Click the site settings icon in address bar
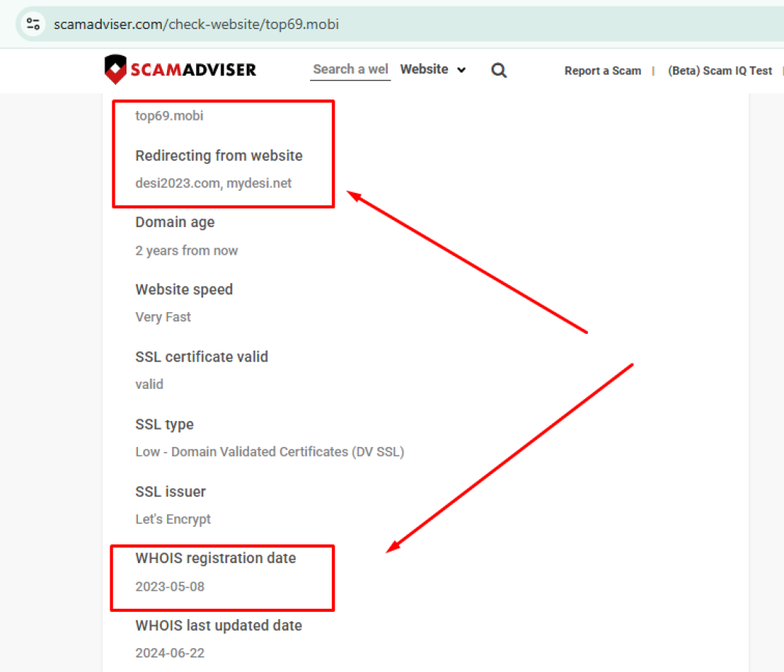Image resolution: width=784 pixels, height=672 pixels. (x=33, y=24)
